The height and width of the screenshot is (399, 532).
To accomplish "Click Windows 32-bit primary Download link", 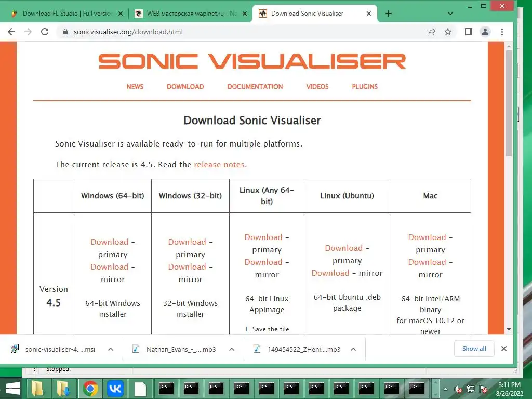I will (x=187, y=242).
